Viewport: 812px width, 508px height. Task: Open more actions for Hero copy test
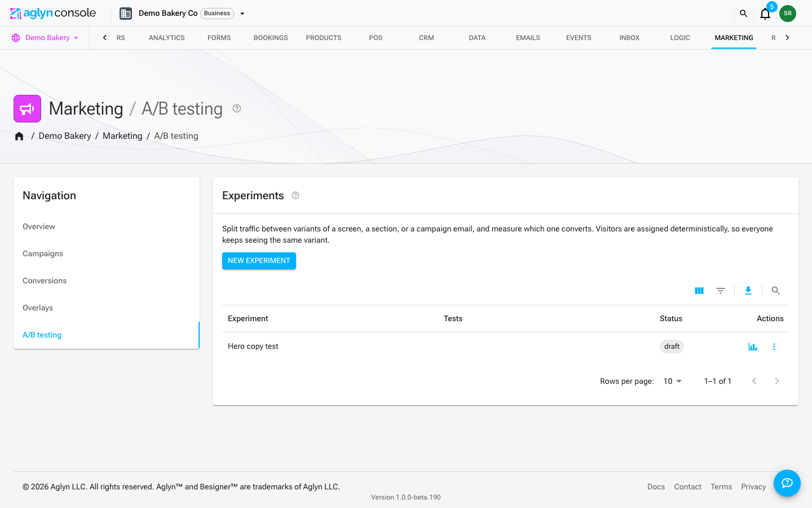point(774,347)
